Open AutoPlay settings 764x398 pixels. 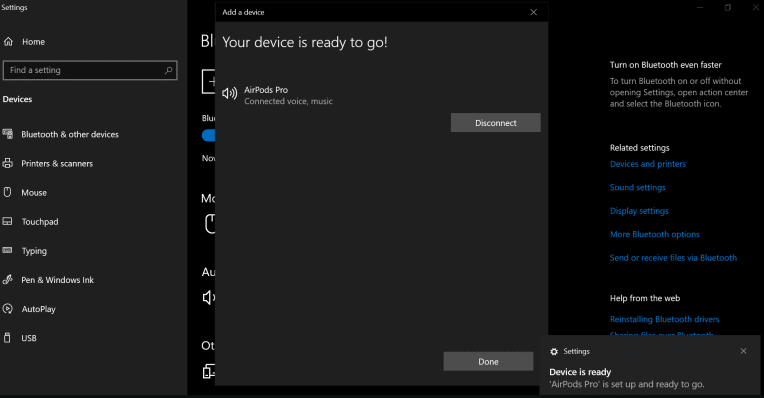tap(38, 309)
